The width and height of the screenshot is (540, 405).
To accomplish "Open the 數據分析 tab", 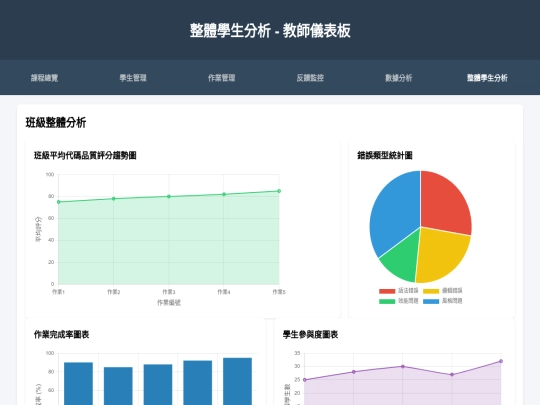I will click(398, 78).
